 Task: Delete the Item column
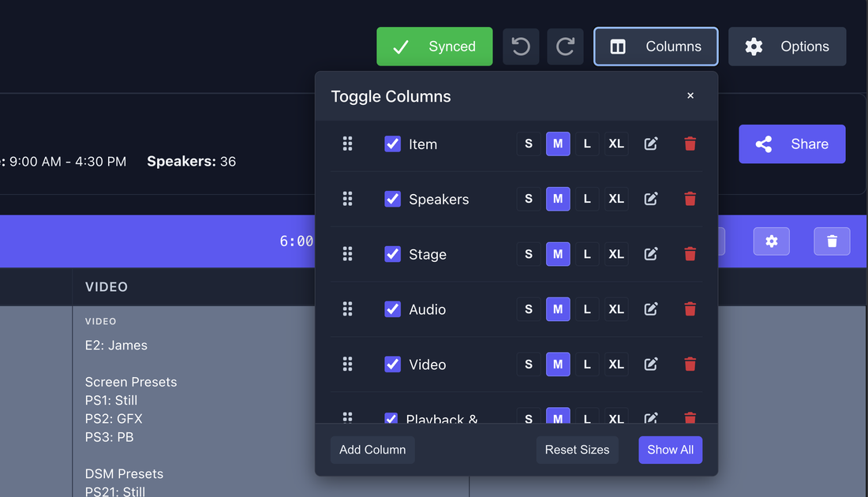pyautogui.click(x=690, y=144)
